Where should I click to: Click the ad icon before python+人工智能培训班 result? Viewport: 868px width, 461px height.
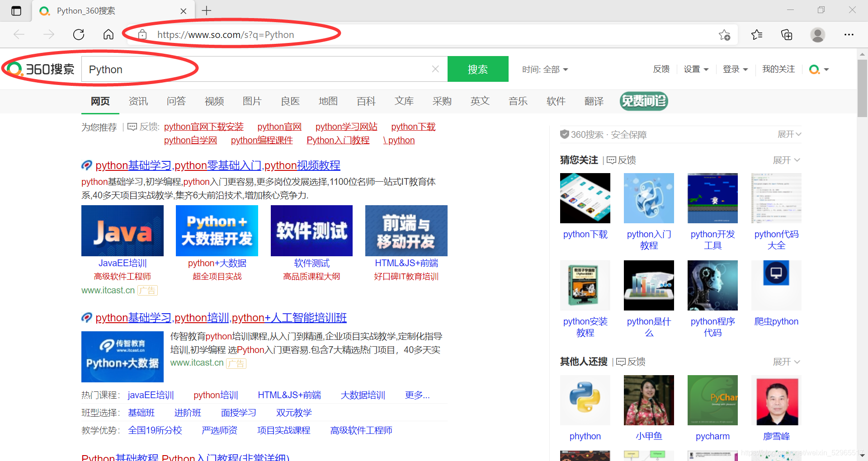click(x=87, y=318)
